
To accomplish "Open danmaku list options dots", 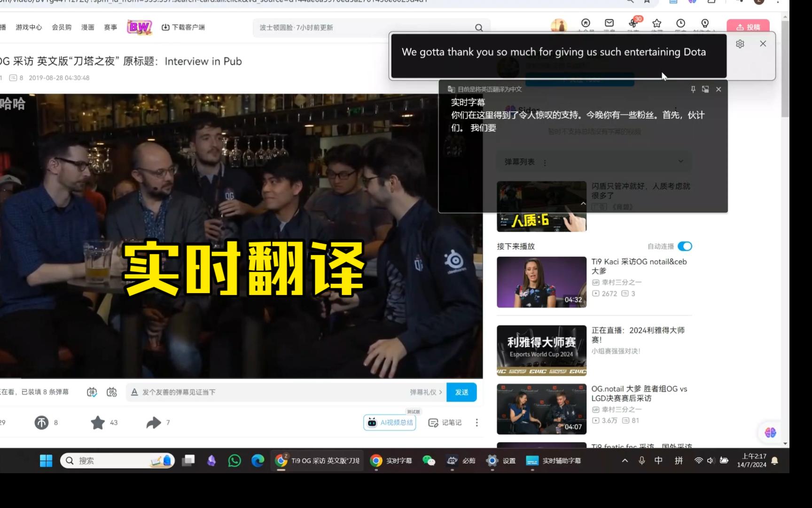I will pyautogui.click(x=545, y=163).
